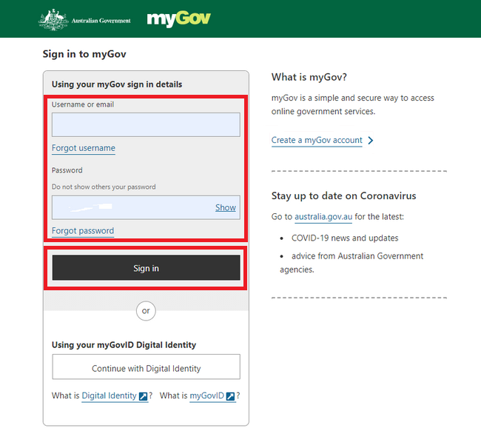Click the circled "or" divider
The height and width of the screenshot is (448, 481).
[146, 311]
